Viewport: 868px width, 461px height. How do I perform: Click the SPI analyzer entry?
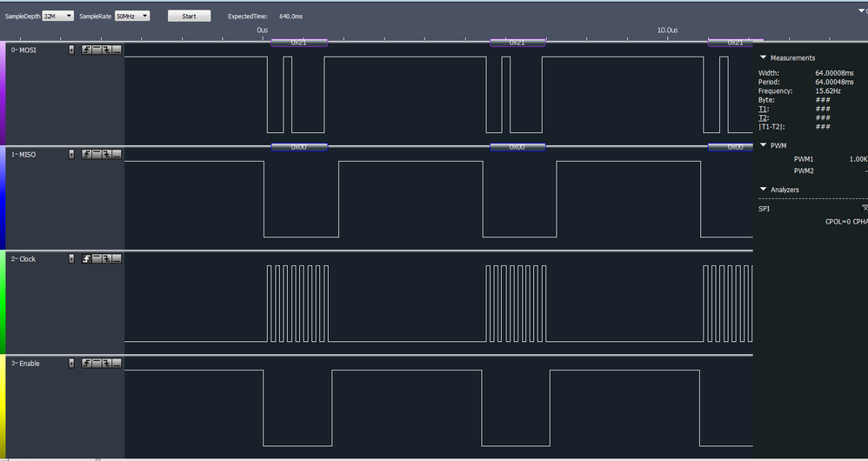[x=764, y=209]
